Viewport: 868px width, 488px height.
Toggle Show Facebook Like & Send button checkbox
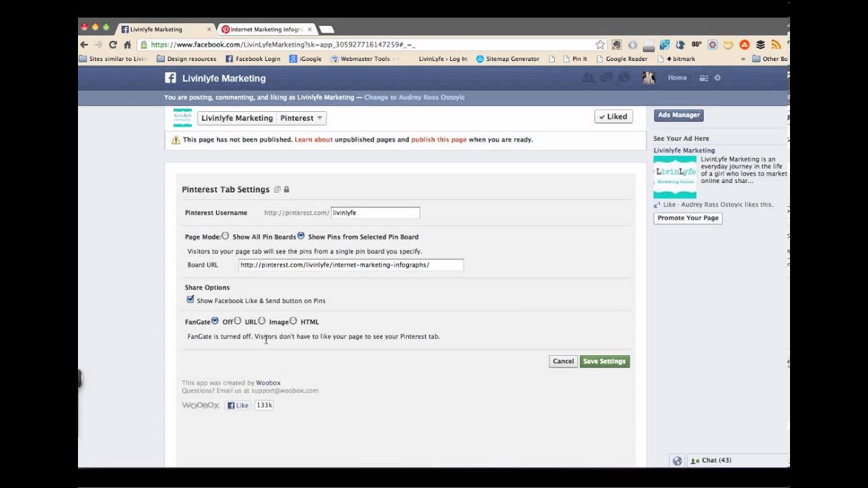tap(190, 299)
